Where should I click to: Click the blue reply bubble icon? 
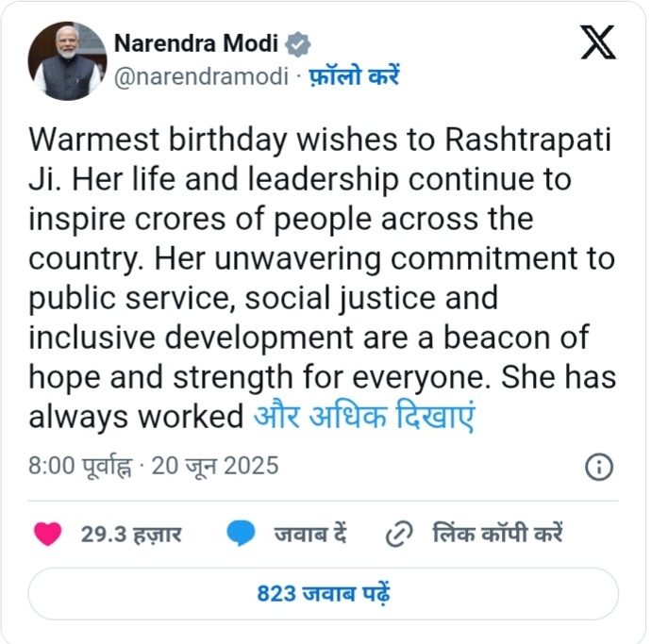242,534
